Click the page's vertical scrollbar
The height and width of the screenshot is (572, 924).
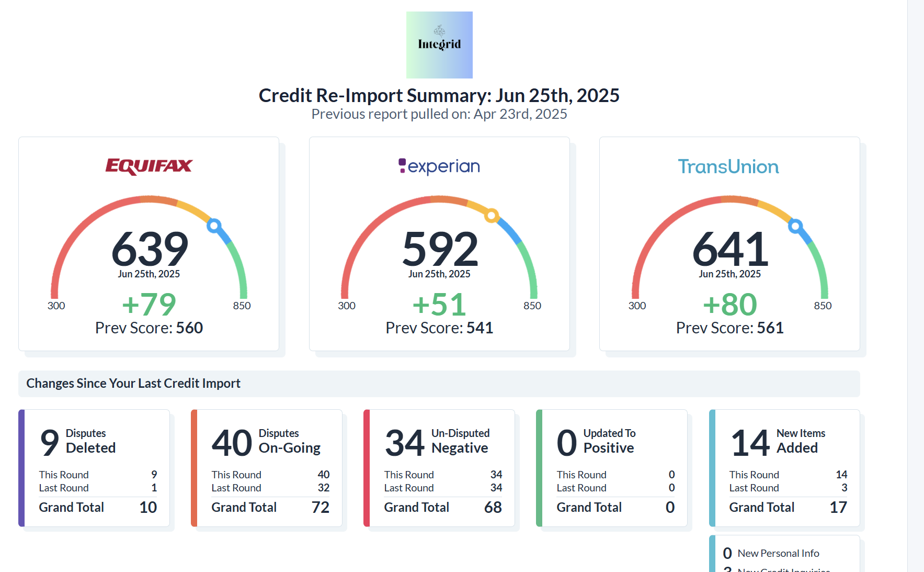(915, 286)
